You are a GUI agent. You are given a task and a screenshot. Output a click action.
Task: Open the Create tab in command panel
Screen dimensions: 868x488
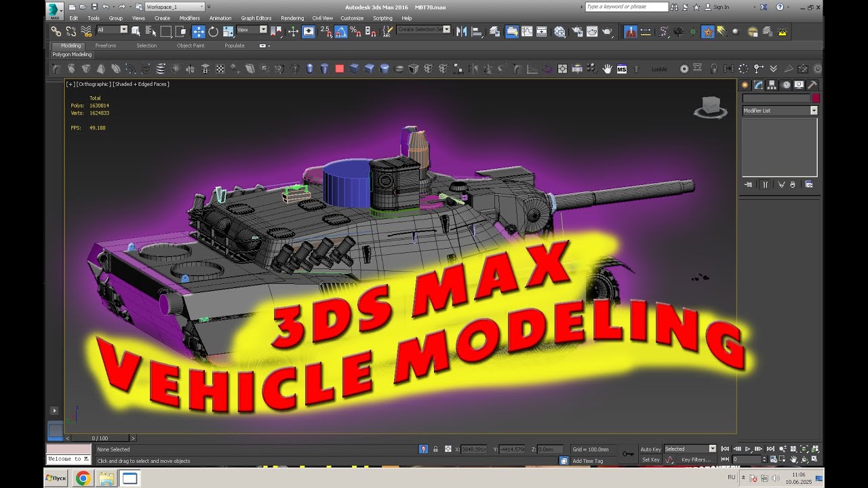point(745,85)
